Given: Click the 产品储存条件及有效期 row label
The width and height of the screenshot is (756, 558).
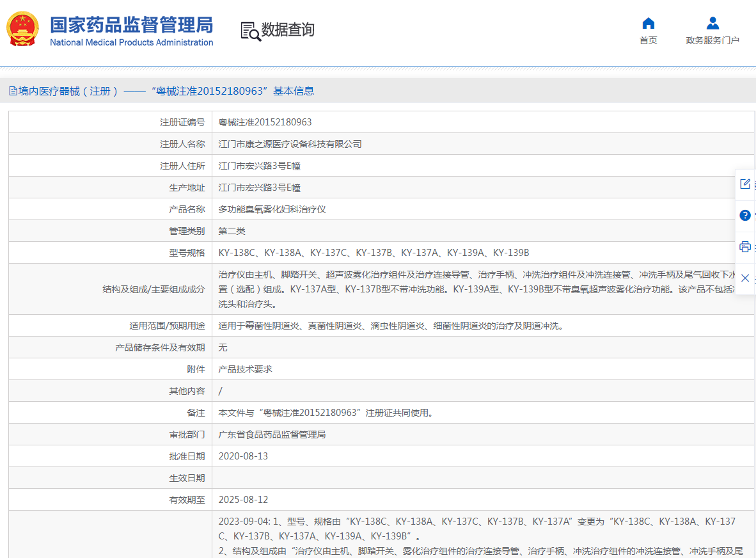Looking at the screenshot, I should coord(160,347).
